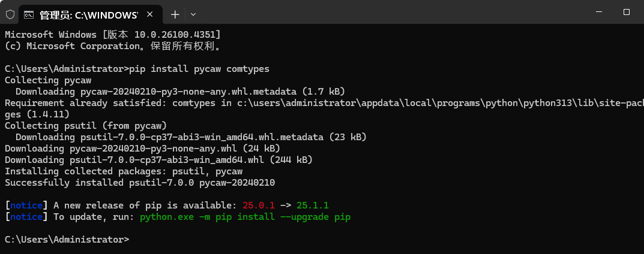Click the Microsoft Windows version 10.0.26100.4351 line
This screenshot has height=254, width=644.
click(113, 34)
